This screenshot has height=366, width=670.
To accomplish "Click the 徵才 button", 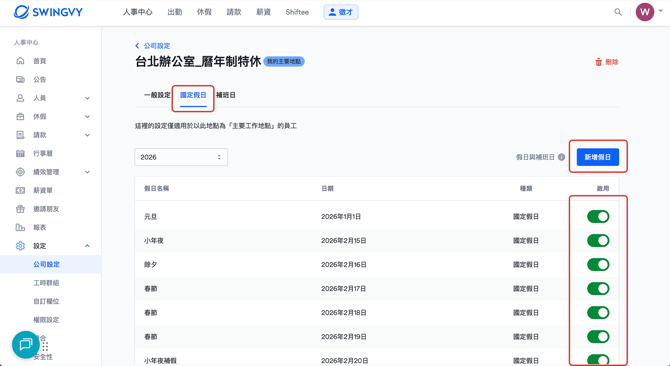I will (341, 12).
